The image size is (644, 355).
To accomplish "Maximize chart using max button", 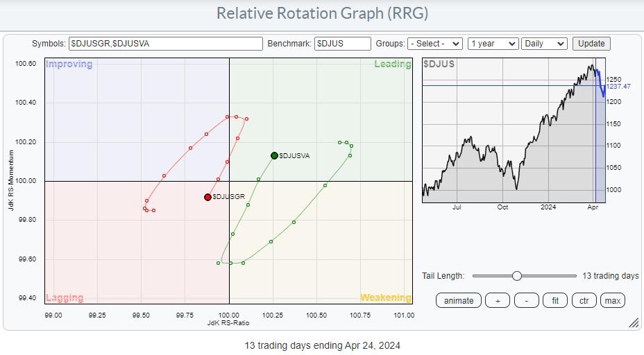I will click(612, 300).
